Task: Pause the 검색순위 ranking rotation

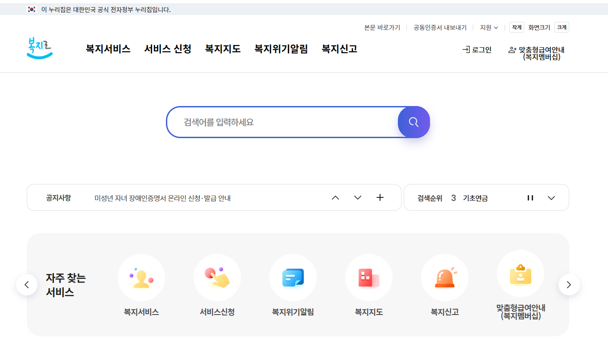Action: click(530, 198)
